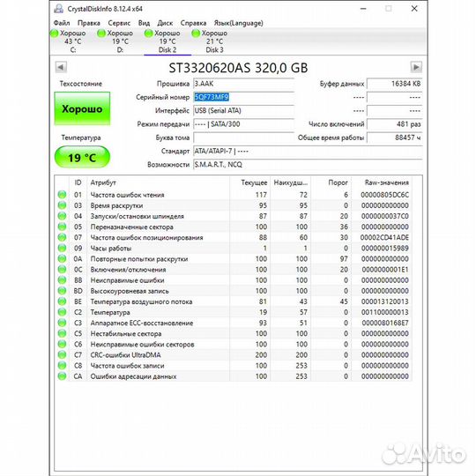476x476 pixels.
Task: Click the Наихудш... column header
Action: [291, 182]
